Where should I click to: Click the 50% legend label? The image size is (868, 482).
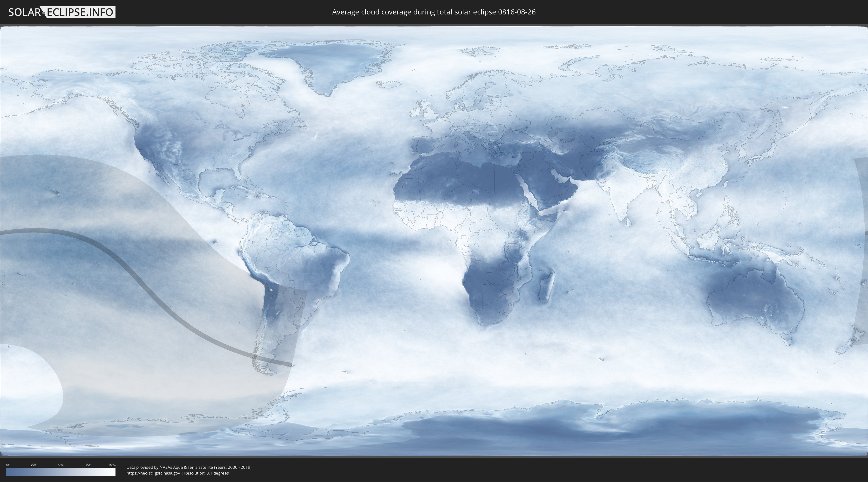61,465
